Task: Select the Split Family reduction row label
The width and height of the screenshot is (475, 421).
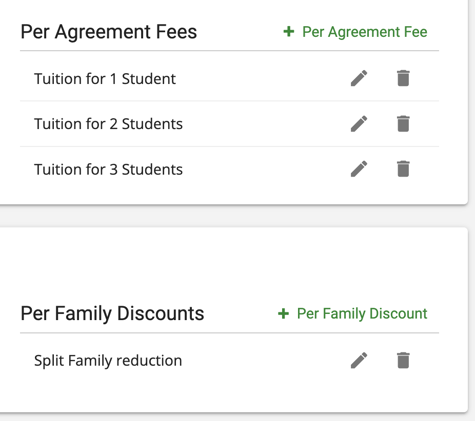Action: (x=108, y=361)
